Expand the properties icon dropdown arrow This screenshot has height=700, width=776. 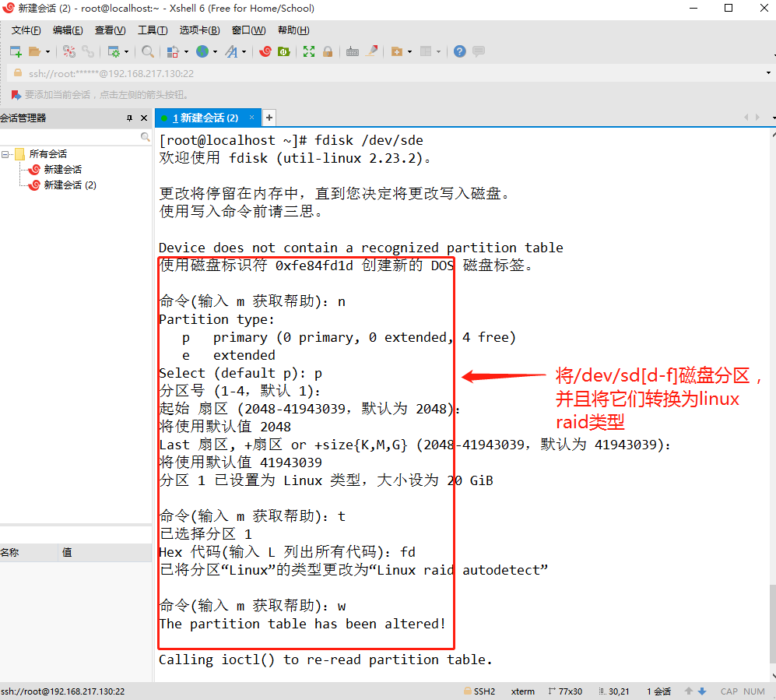coord(127,51)
